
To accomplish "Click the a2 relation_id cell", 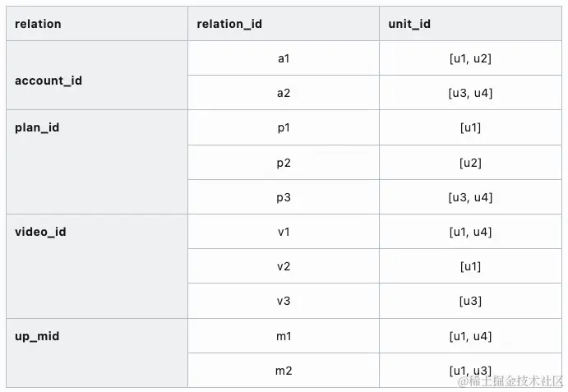I will [x=284, y=93].
